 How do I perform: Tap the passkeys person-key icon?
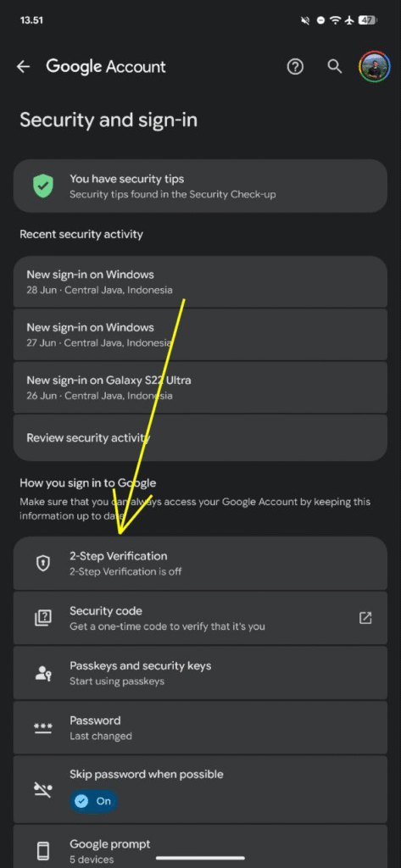pyautogui.click(x=42, y=672)
